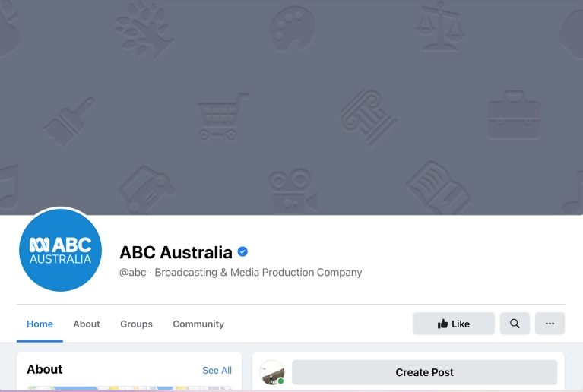Click the ABC Australia page name
This screenshot has height=392, width=583.
[x=176, y=252]
